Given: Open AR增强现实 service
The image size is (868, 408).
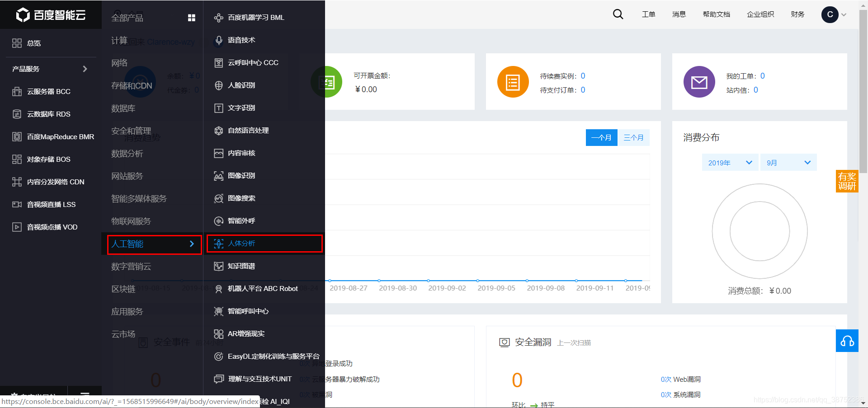Looking at the screenshot, I should (240, 334).
